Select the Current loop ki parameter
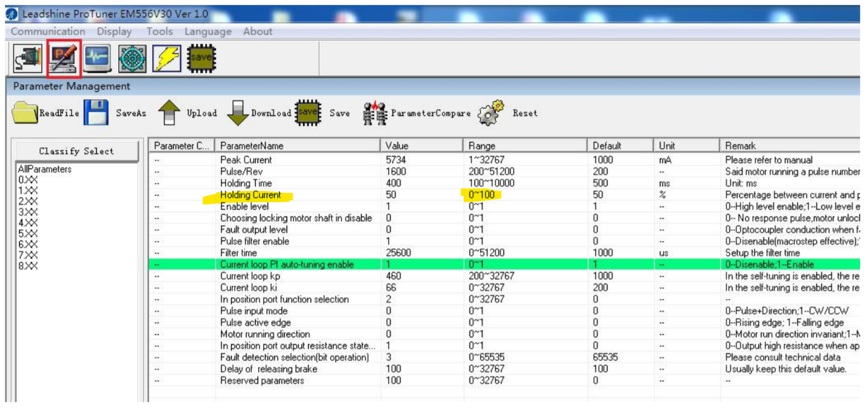This screenshot has height=419, width=868. (x=249, y=288)
